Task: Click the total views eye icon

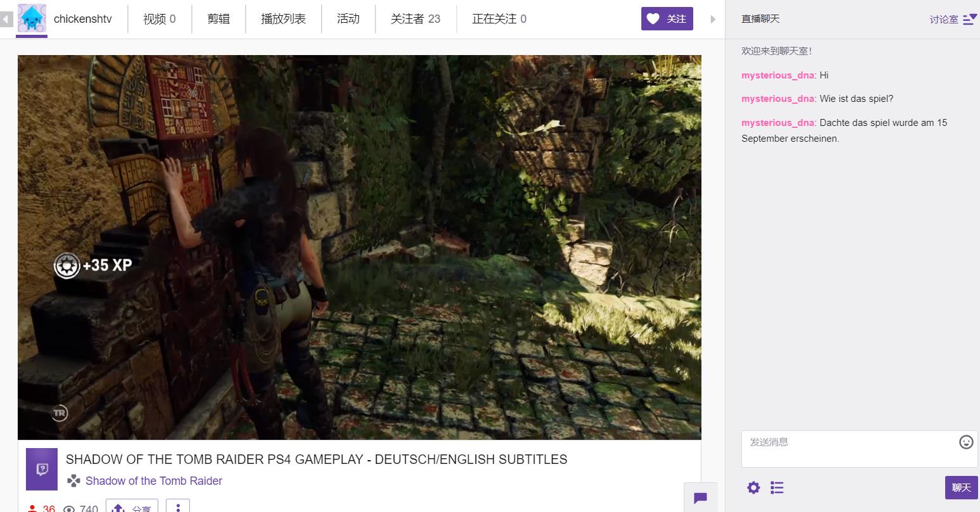Action: [x=69, y=509]
